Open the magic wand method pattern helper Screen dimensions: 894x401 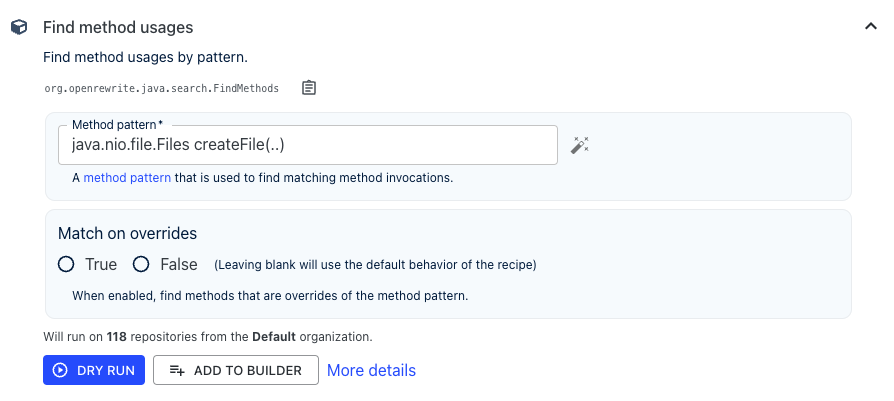(x=579, y=145)
